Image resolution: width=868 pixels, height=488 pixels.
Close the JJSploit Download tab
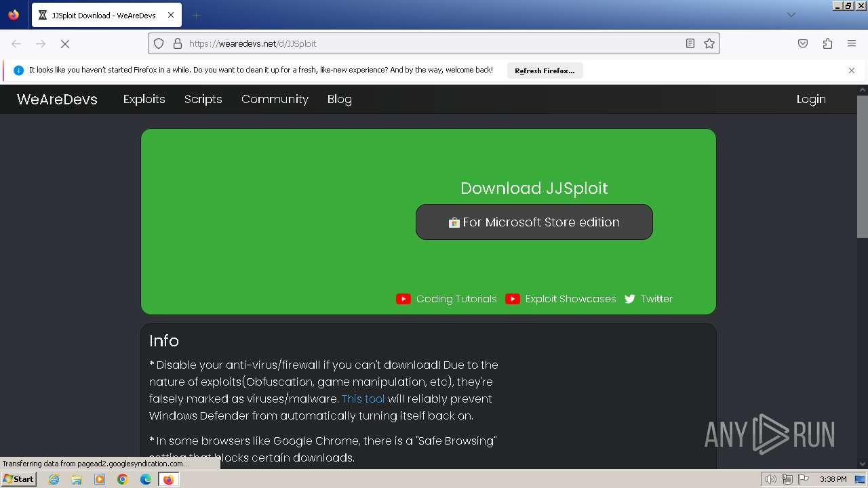170,15
